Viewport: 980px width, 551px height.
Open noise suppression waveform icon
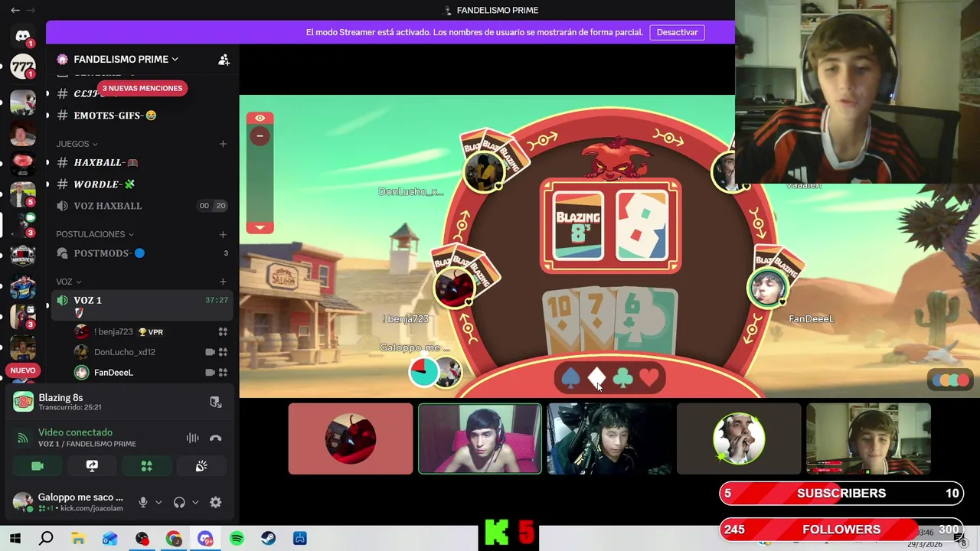coord(192,438)
